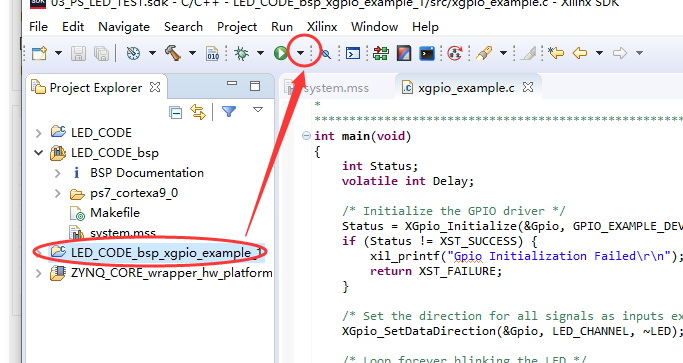This screenshot has width=683, height=363.
Task: Click the Save icon in toolbar
Action: (x=78, y=53)
